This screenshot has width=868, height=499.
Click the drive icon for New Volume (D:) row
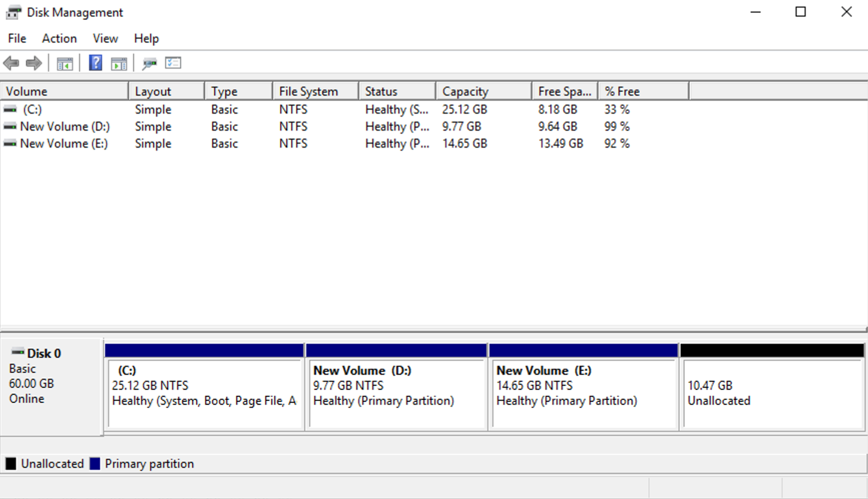pos(10,126)
